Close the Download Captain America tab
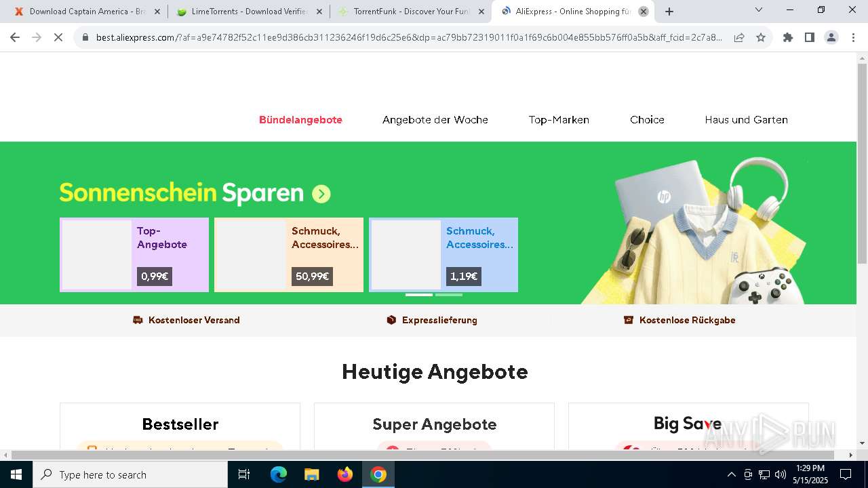Viewport: 868px width, 488px height. pos(157,12)
